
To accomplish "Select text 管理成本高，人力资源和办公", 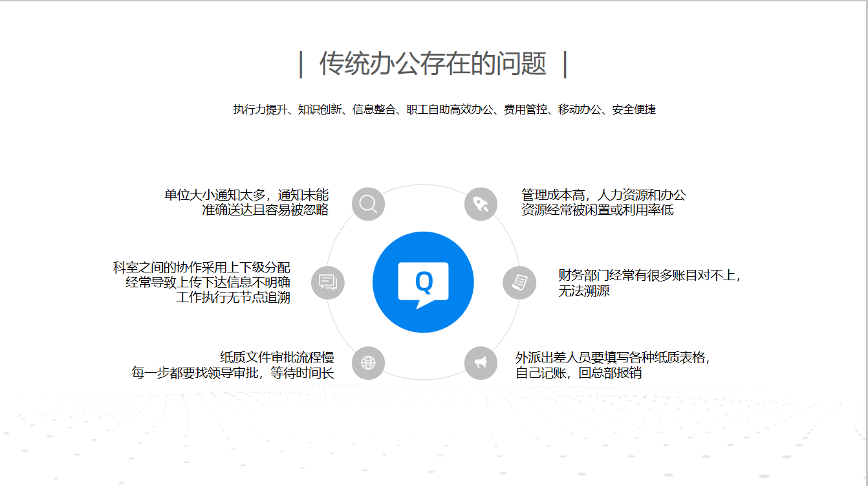I will tap(603, 195).
